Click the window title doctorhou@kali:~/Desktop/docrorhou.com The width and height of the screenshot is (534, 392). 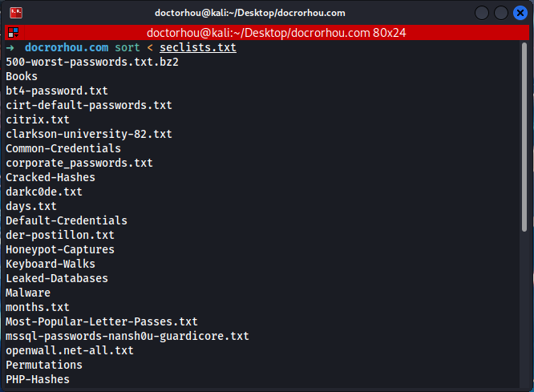click(250, 13)
